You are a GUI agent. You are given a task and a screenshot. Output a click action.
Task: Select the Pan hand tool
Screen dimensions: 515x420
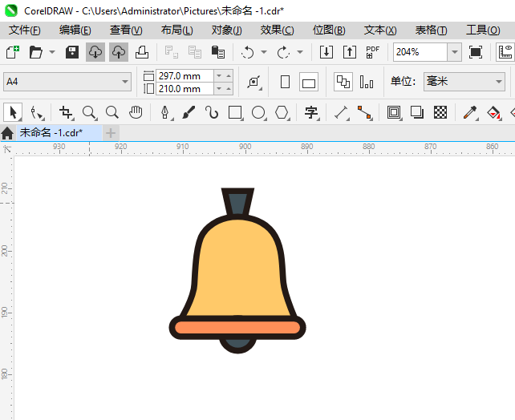[x=136, y=112]
